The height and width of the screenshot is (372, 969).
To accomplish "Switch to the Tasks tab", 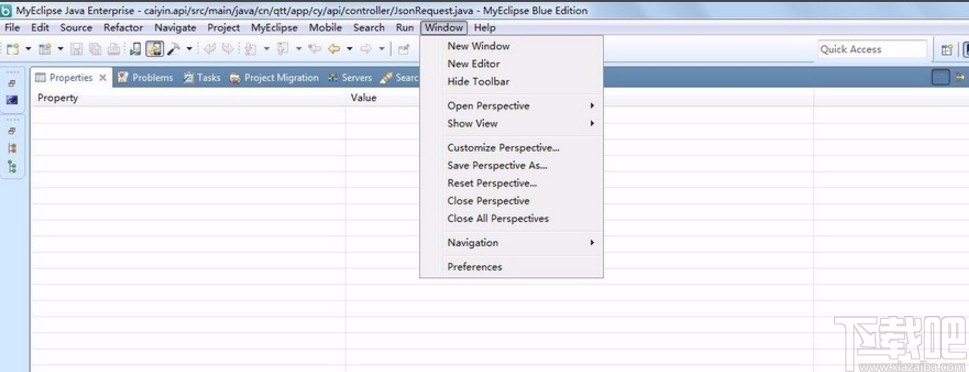I will (x=201, y=78).
